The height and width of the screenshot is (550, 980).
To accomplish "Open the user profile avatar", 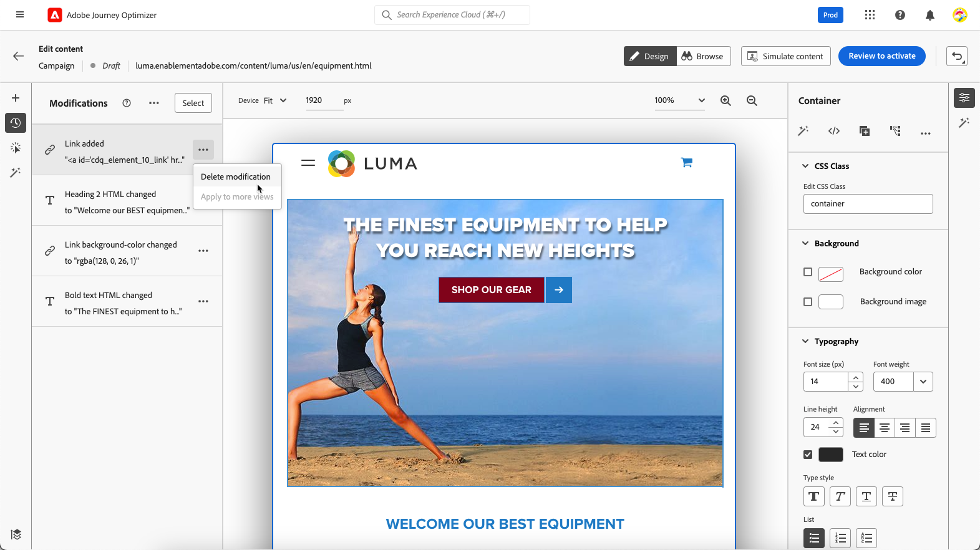I will (x=959, y=15).
